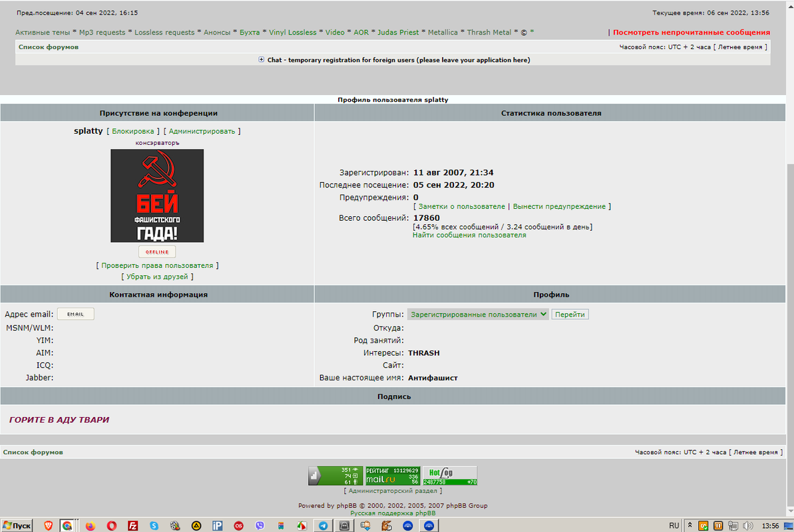The height and width of the screenshot is (532, 794).
Task: Open network connection tray icon
Action: click(733, 525)
